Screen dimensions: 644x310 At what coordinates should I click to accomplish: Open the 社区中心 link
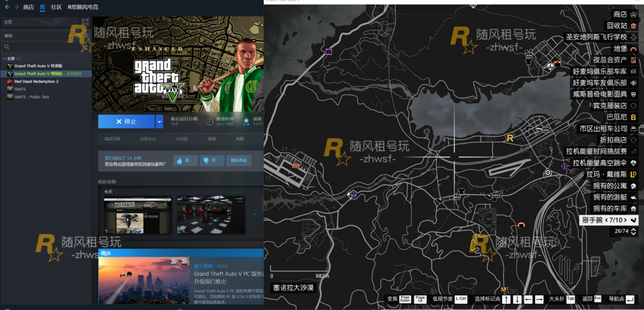(x=148, y=139)
